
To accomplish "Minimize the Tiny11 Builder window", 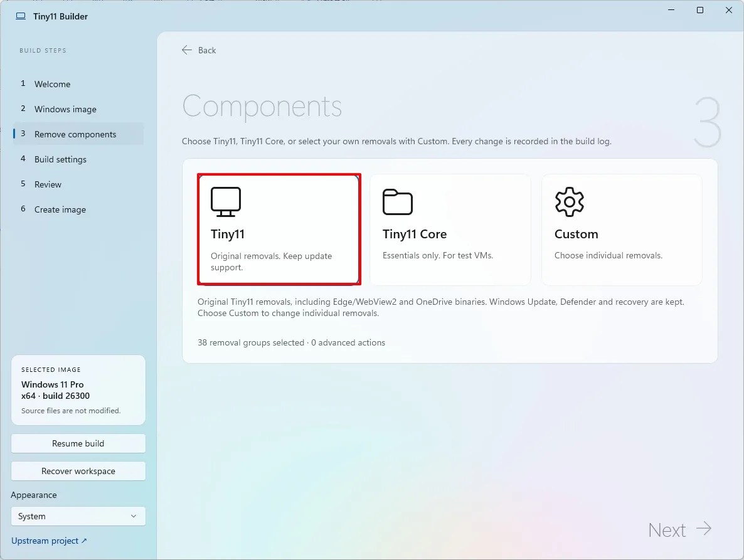I will [671, 10].
